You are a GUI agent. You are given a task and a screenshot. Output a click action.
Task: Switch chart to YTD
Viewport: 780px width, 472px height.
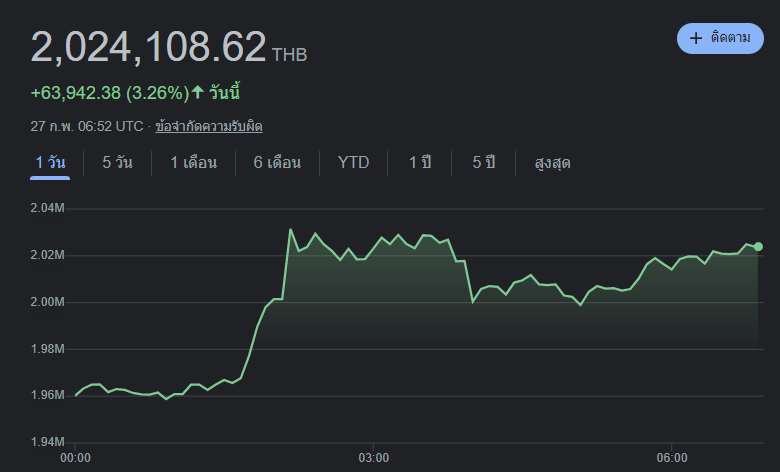coord(353,163)
